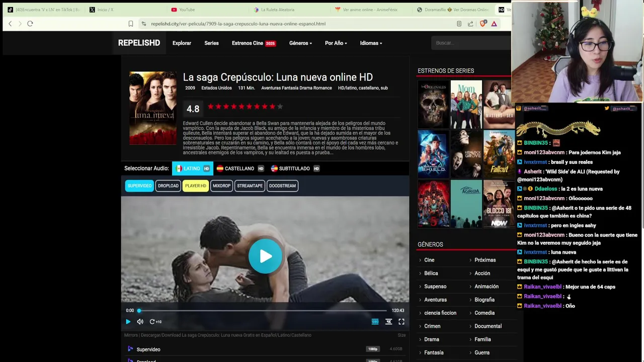644x362 pixels.
Task: Click the Luna Nueva movie poster
Action: 153,108
